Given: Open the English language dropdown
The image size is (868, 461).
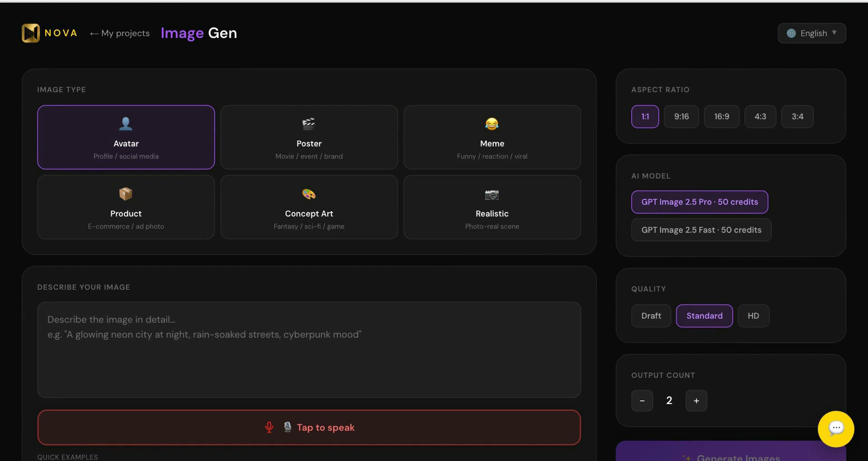Looking at the screenshot, I should tap(811, 33).
